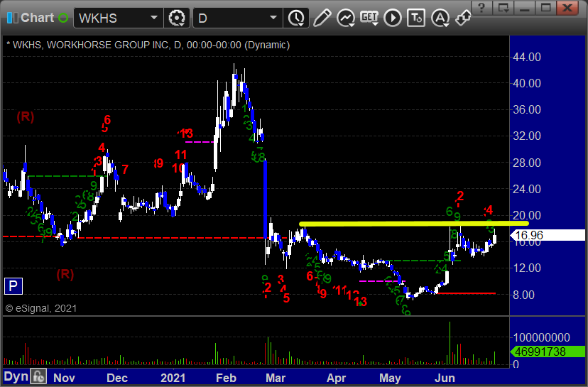Click the T text tool icon
This screenshot has height=387, width=588.
point(416,18)
